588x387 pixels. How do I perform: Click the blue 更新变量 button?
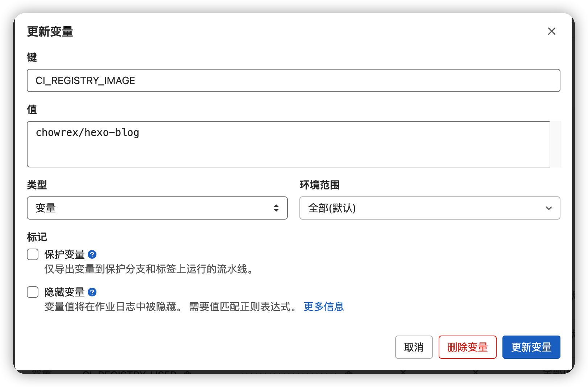531,347
